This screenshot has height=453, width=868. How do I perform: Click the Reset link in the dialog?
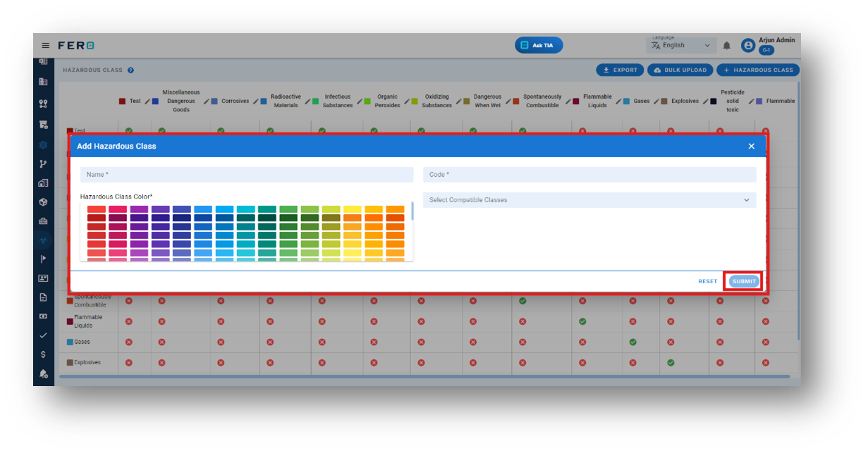pos(708,281)
